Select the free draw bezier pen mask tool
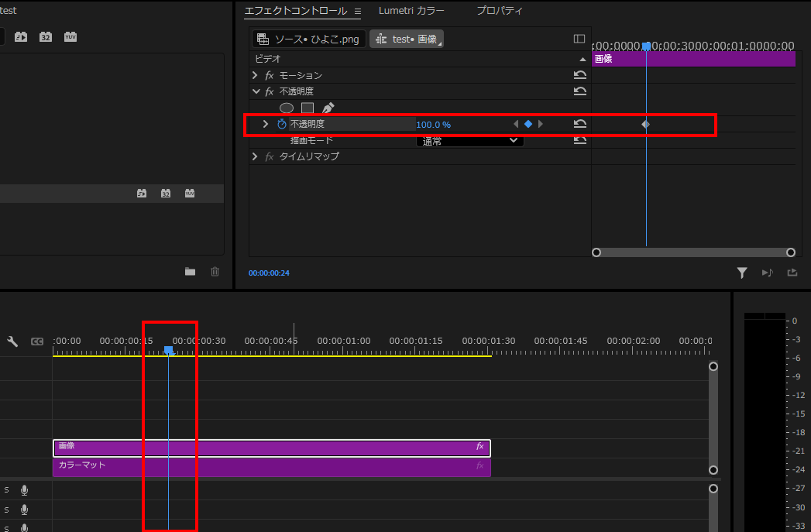Image resolution: width=811 pixels, height=532 pixels. click(x=328, y=108)
